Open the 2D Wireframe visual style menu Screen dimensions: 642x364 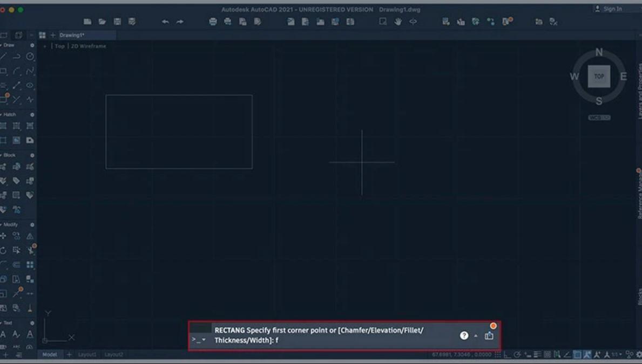click(89, 46)
